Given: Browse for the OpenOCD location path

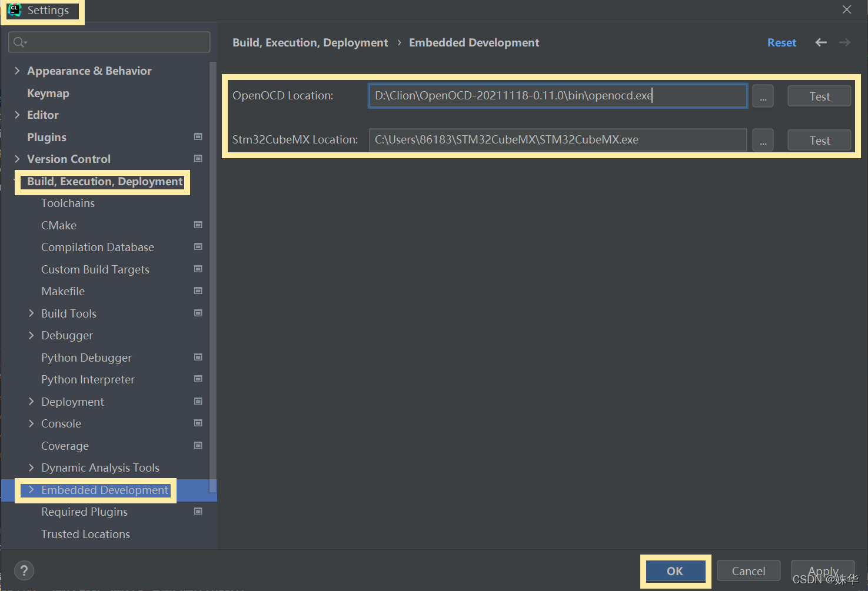Looking at the screenshot, I should [x=763, y=96].
